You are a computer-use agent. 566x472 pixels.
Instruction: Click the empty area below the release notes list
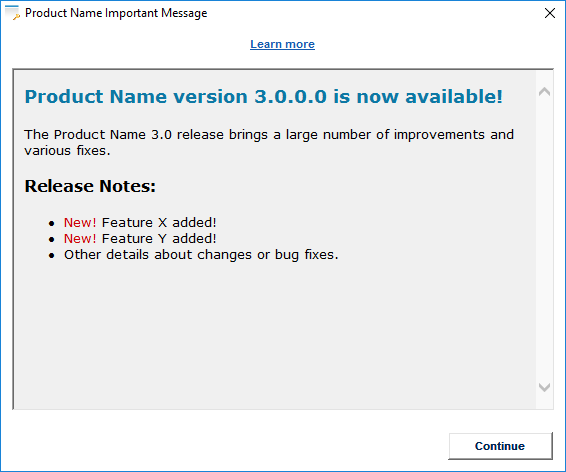274,336
